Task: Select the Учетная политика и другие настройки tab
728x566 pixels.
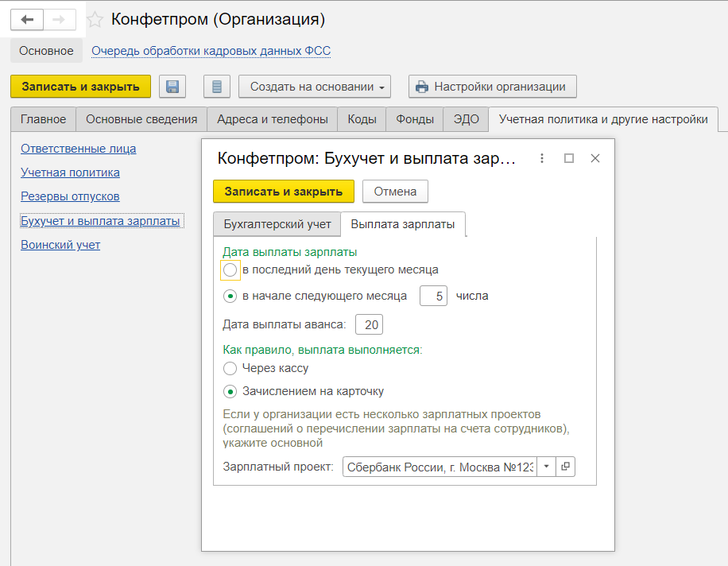Action: pyautogui.click(x=603, y=119)
